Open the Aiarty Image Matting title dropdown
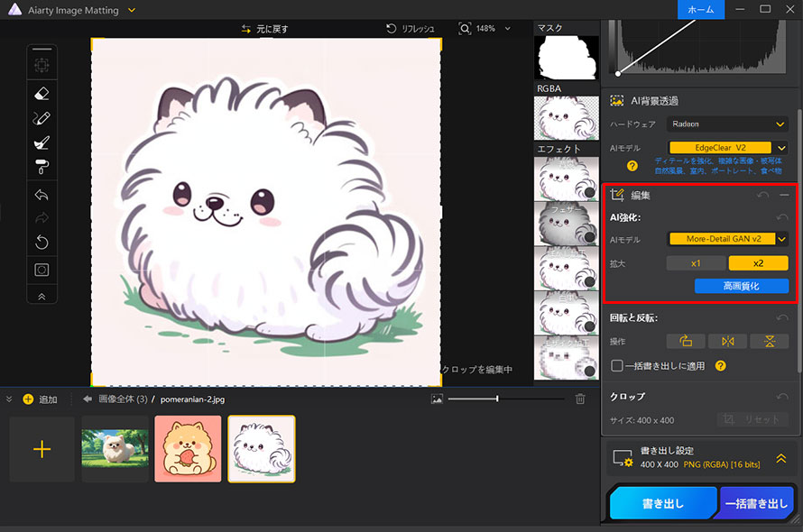This screenshot has width=803, height=532. [132, 10]
